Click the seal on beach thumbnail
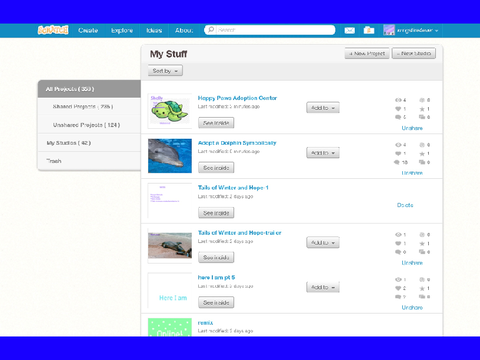Image resolution: width=480 pixels, height=360 pixels. coord(170,245)
